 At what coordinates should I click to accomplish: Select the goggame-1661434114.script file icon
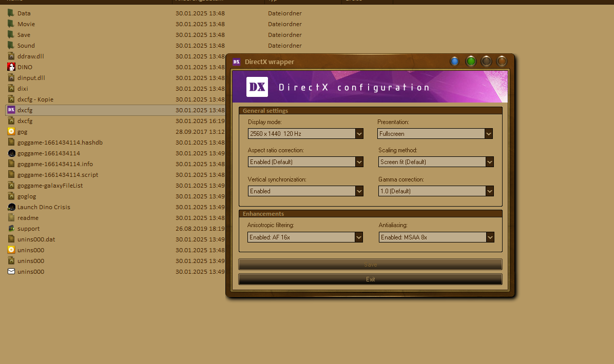11,174
